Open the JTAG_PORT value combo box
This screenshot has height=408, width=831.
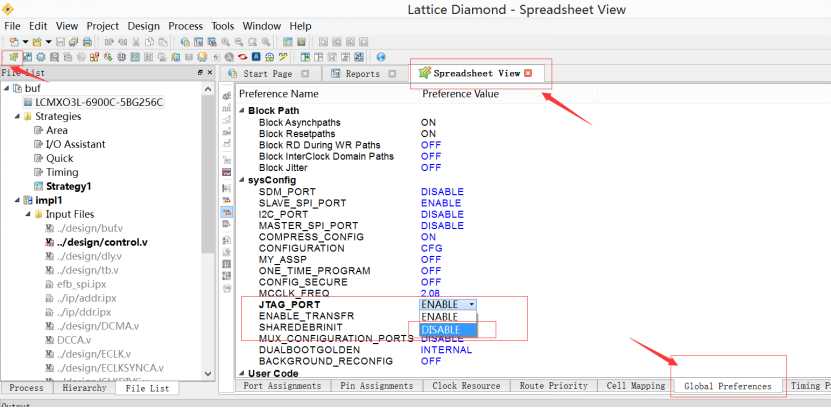pos(448,304)
